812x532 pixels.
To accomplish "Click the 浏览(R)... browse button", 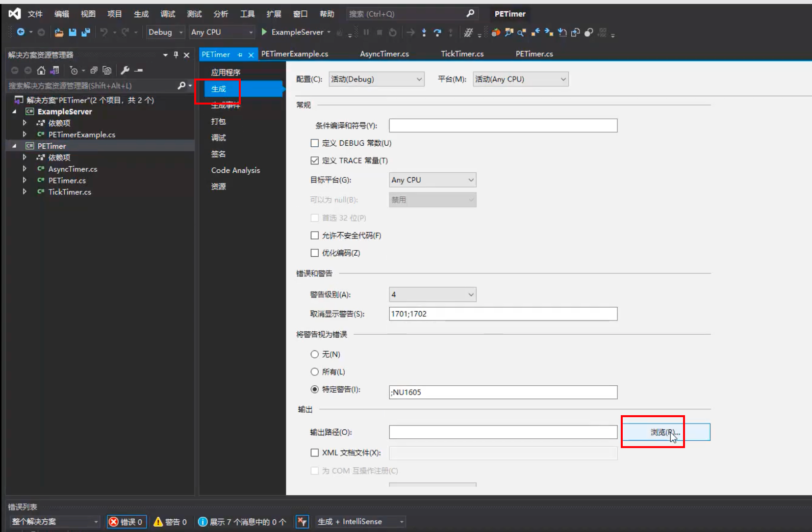I will coord(665,432).
